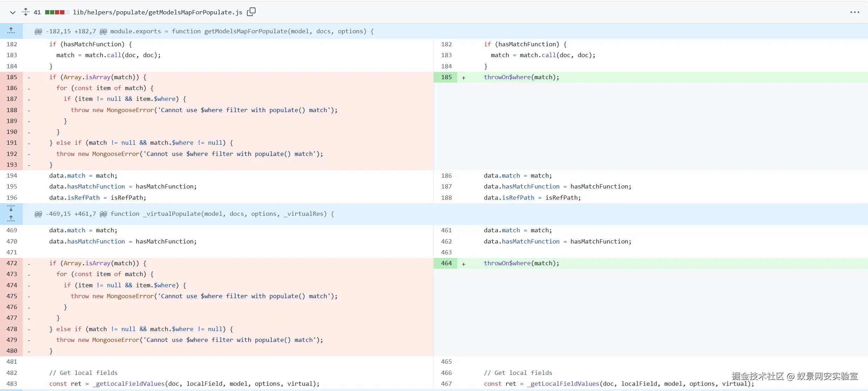Click the plus marker on line 464
Screen dimensions: 868x391
464,264
